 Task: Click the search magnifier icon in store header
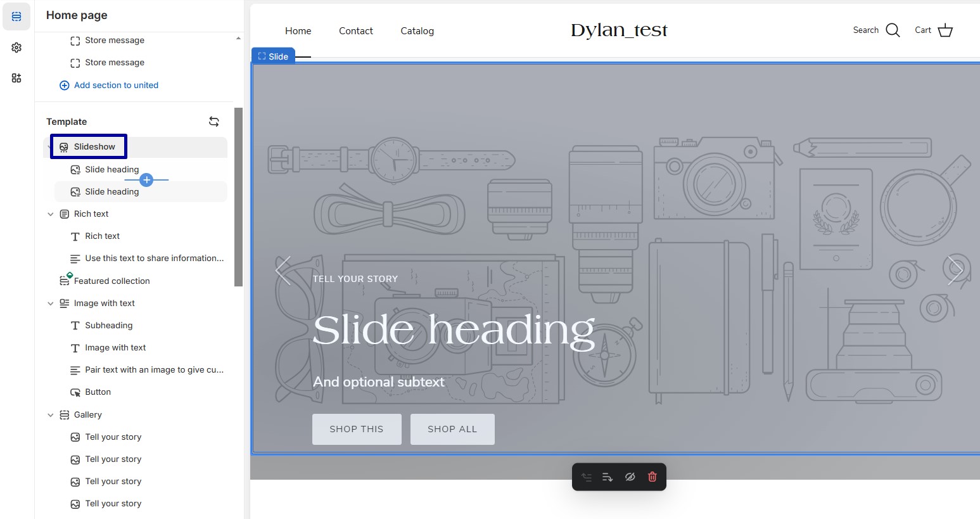point(893,30)
